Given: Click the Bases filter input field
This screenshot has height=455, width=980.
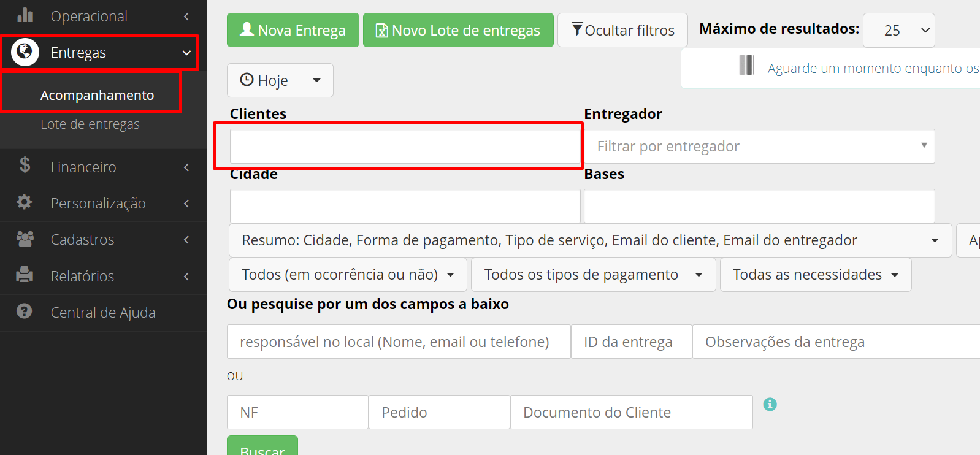Looking at the screenshot, I should point(759,206).
